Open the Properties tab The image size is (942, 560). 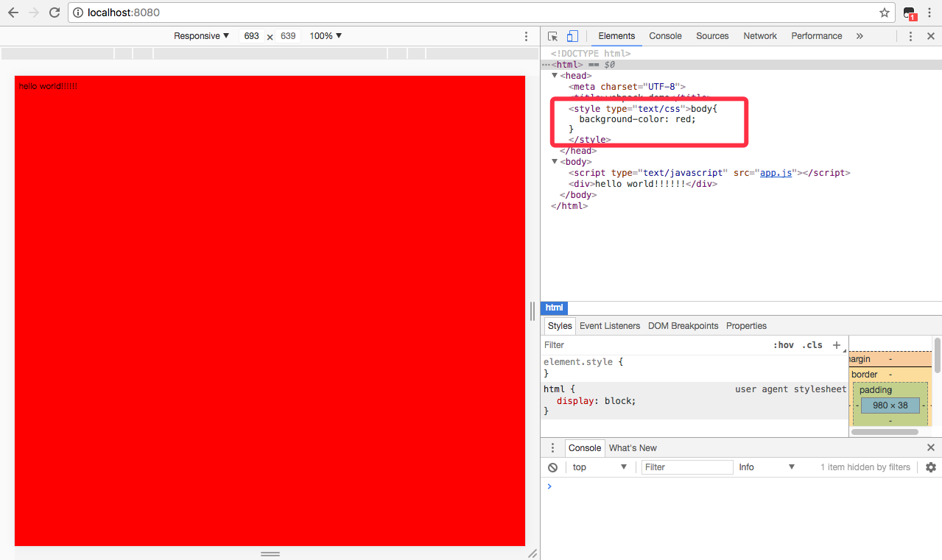746,326
